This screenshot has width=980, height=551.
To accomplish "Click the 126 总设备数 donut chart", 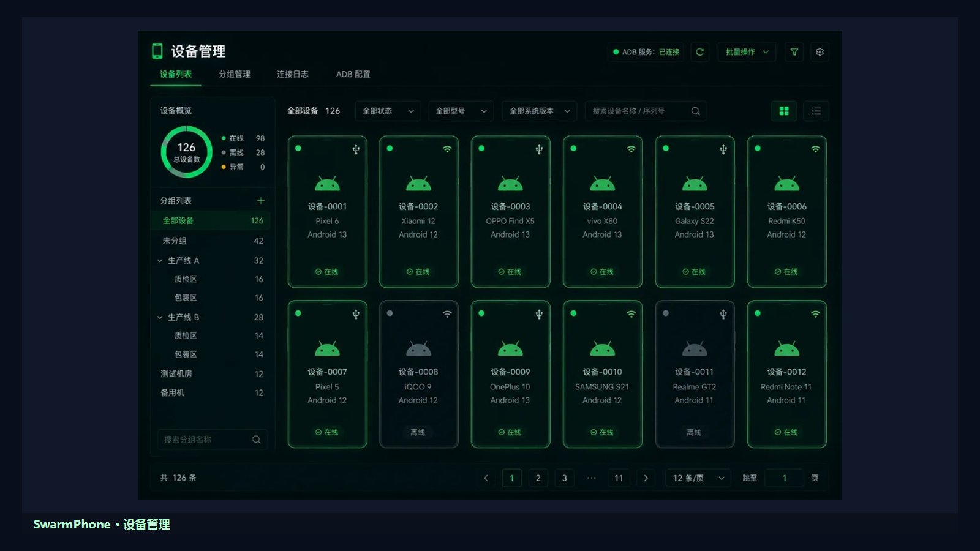I will point(186,152).
